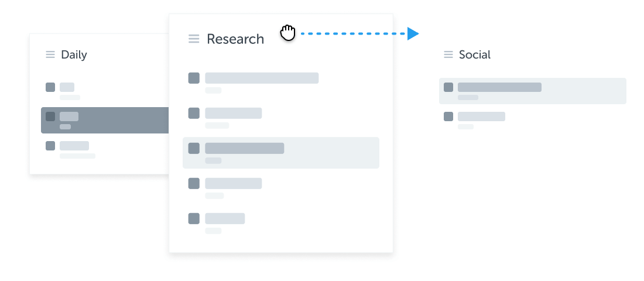Click the blue arrowhead pointing right
644x281 pixels.
pyautogui.click(x=413, y=34)
